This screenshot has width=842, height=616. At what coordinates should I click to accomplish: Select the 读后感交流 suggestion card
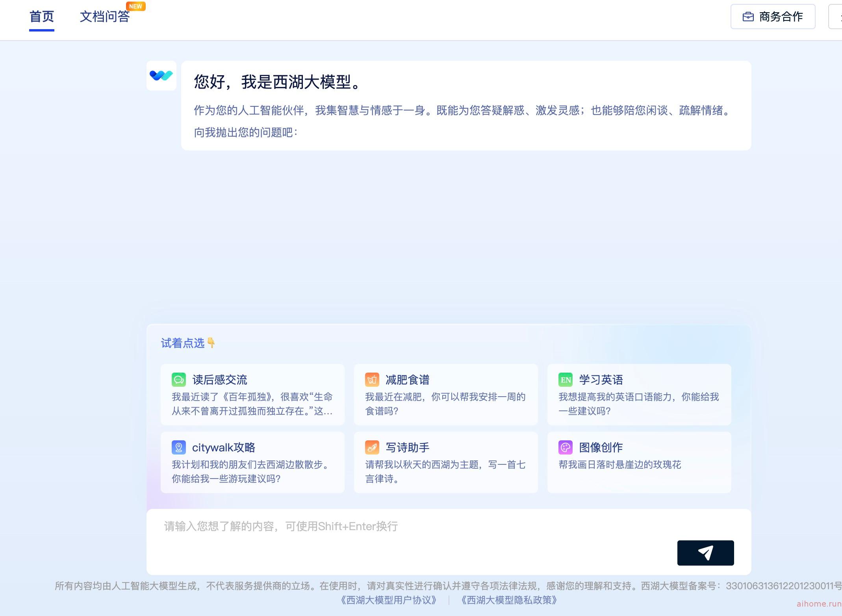click(252, 395)
